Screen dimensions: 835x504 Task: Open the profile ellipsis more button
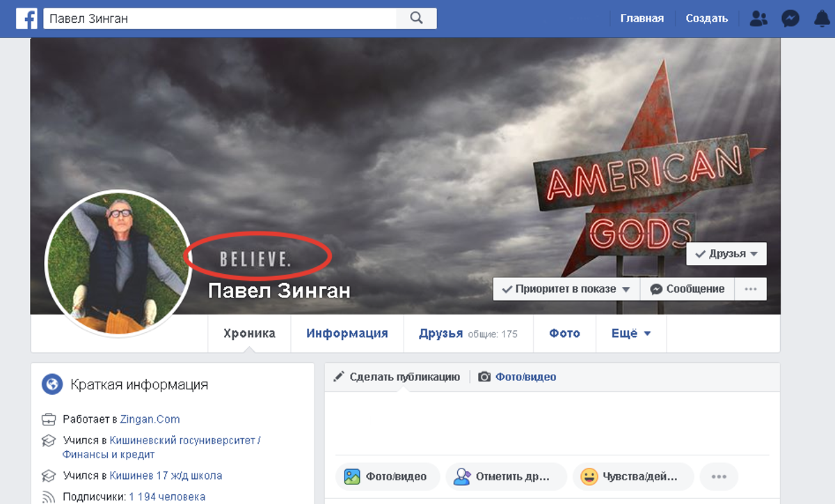pyautogui.click(x=750, y=289)
